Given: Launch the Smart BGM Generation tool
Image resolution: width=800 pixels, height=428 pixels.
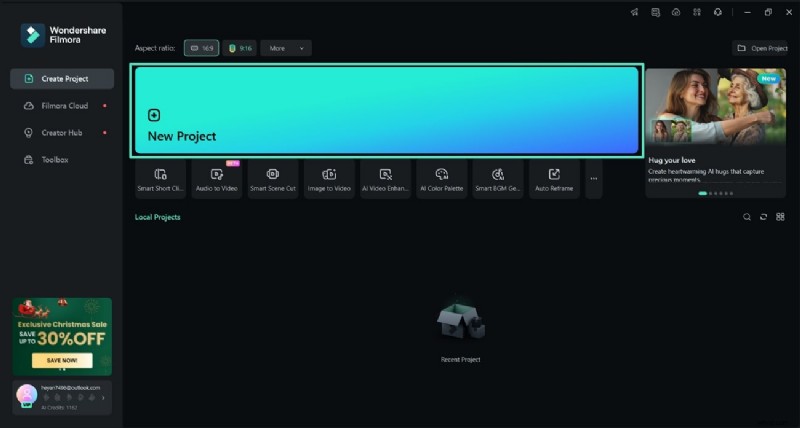Looking at the screenshot, I should click(497, 179).
